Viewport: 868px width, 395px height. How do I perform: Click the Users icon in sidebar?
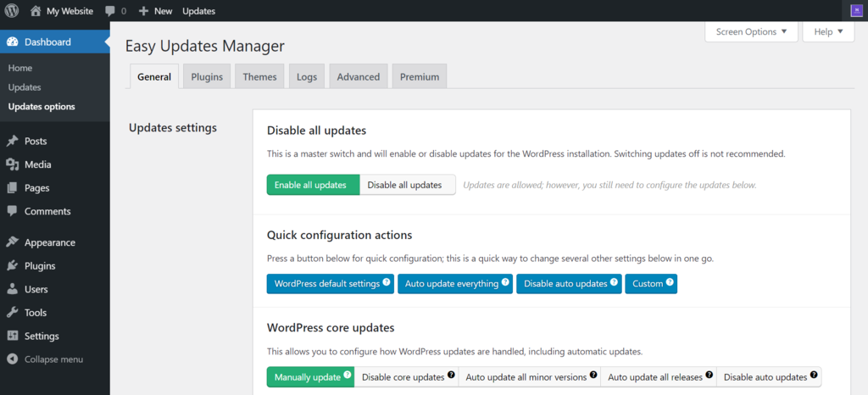[x=12, y=289]
